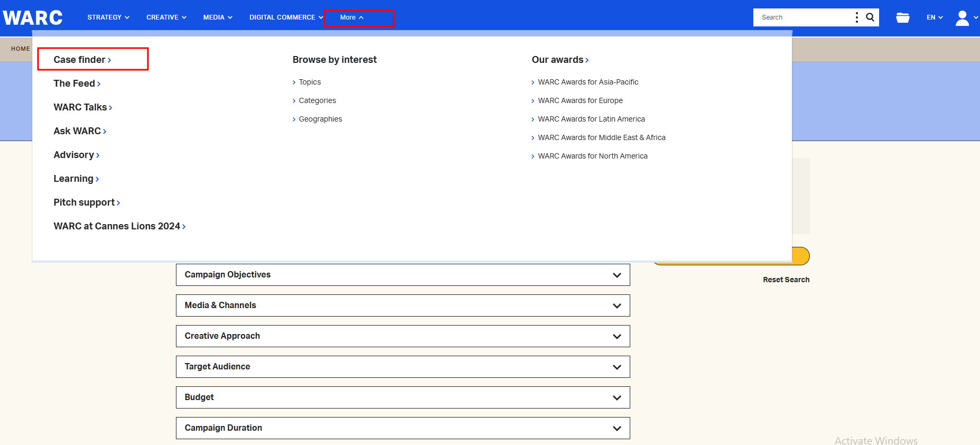
Task: Open WARC Awards for Europe
Action: tap(580, 100)
